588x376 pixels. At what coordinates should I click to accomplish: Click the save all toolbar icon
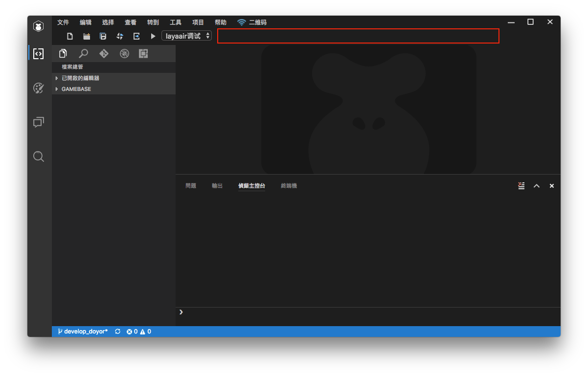click(103, 36)
